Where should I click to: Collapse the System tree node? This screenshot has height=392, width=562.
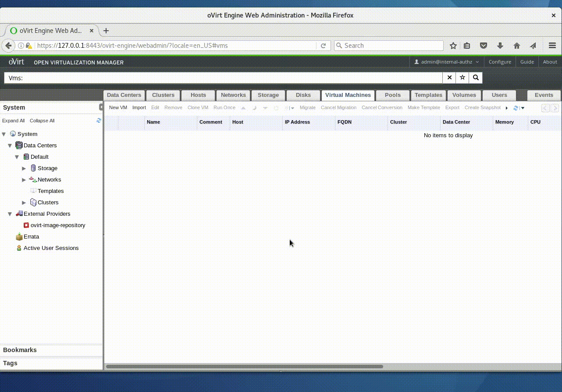point(4,134)
